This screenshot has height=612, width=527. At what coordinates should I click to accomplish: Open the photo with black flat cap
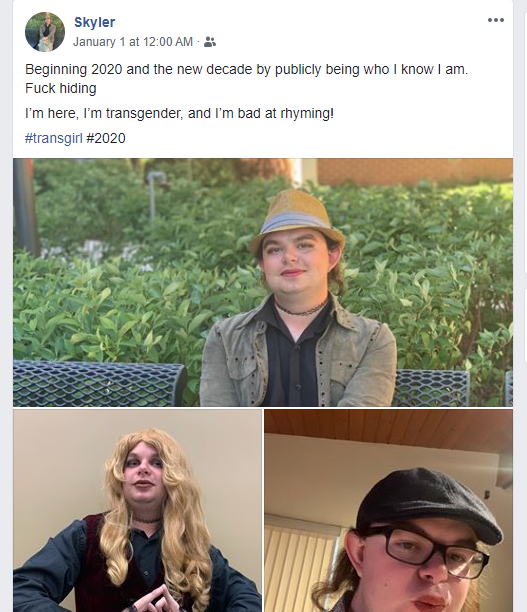[388, 511]
